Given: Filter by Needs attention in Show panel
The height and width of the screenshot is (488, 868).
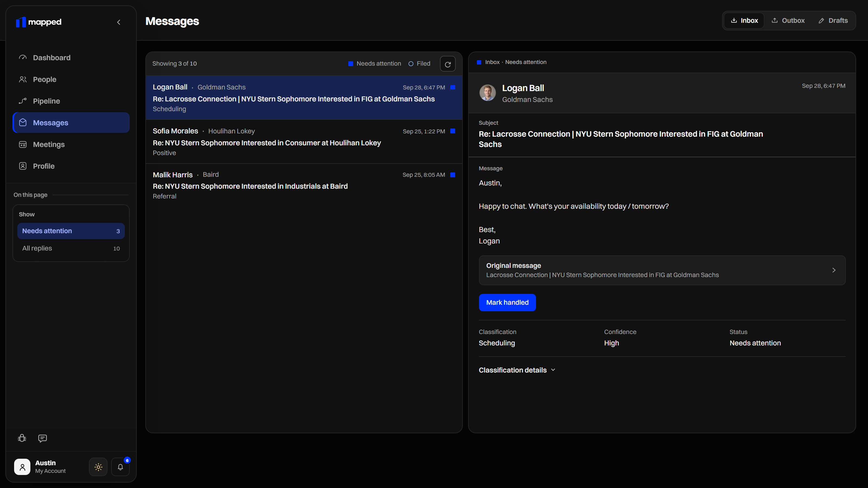Looking at the screenshot, I should point(71,231).
